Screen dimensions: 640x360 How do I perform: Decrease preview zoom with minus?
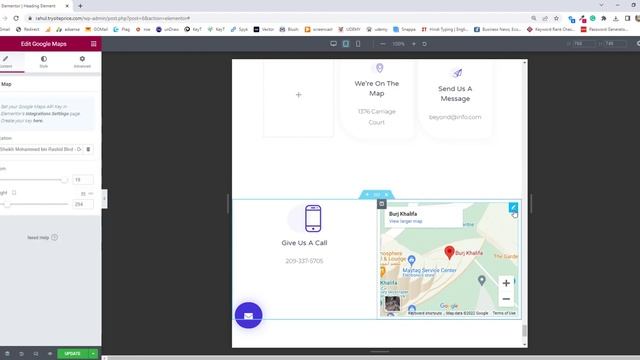click(382, 44)
